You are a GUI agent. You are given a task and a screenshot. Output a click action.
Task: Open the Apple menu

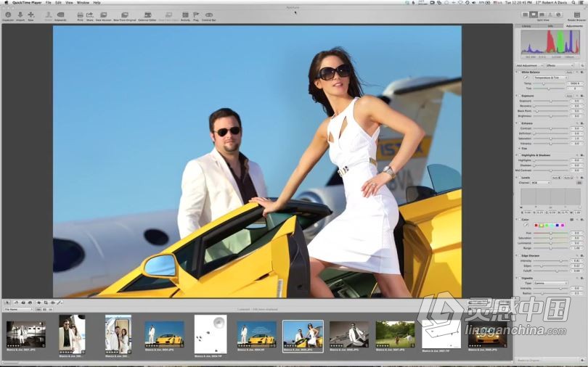click(x=6, y=2)
